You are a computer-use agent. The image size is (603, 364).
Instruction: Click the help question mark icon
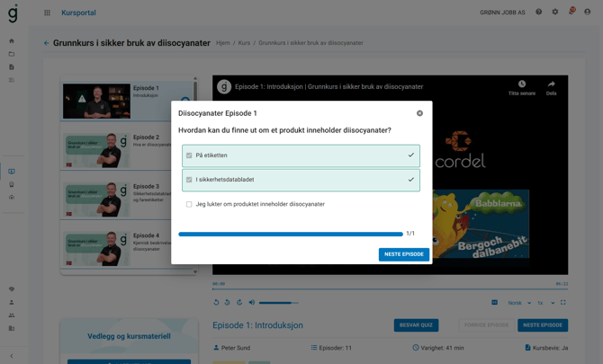click(539, 13)
